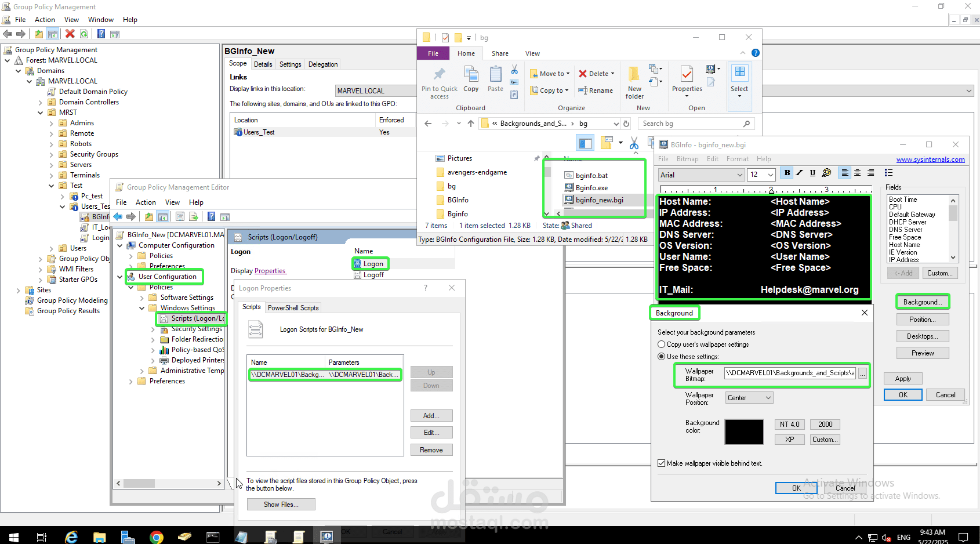Image resolution: width=980 pixels, height=544 pixels.
Task: Collapse the Forest: MARVEL.LOCAL tree node
Action: pyautogui.click(x=8, y=60)
